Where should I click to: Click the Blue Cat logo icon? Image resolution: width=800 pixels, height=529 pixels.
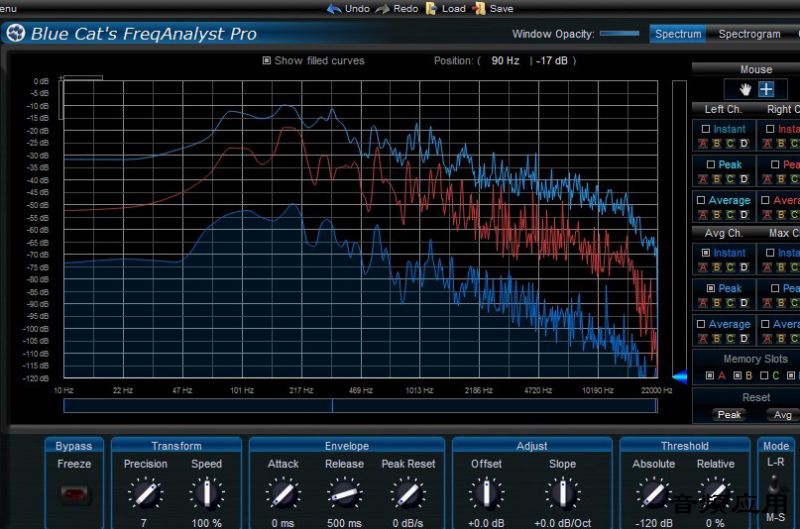[x=16, y=34]
